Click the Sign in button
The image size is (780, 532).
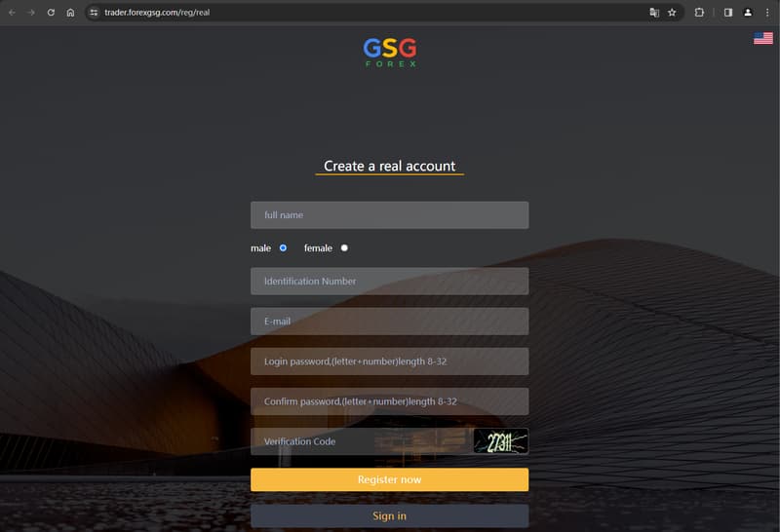389,516
